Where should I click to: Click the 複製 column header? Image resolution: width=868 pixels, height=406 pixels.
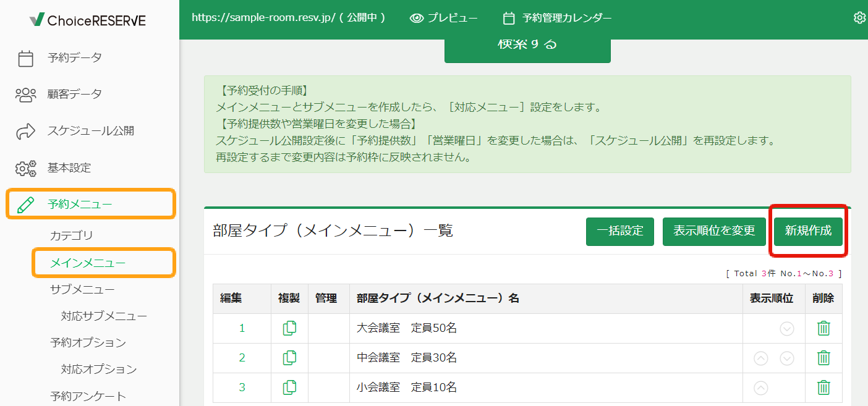(289, 299)
